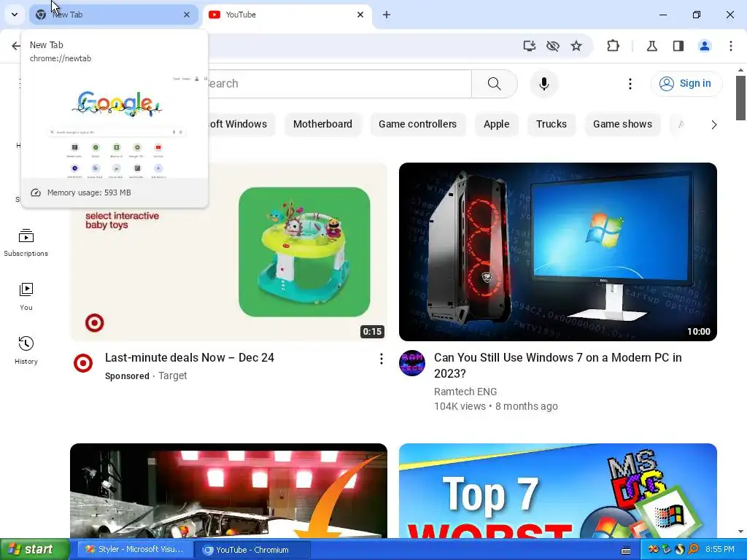Click the Ramtech ENG channel avatar
The width and height of the screenshot is (747, 560).
click(412, 363)
